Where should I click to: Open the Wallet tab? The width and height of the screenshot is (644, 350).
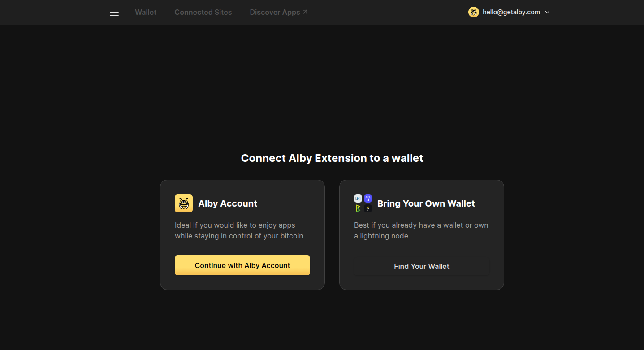[x=146, y=12]
